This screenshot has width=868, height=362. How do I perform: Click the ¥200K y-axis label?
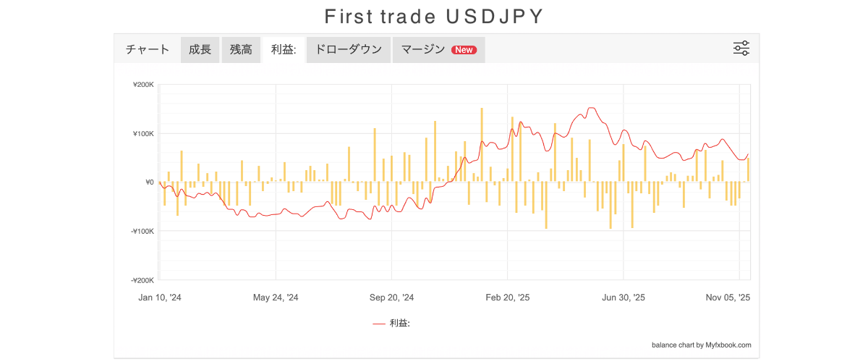coord(143,85)
